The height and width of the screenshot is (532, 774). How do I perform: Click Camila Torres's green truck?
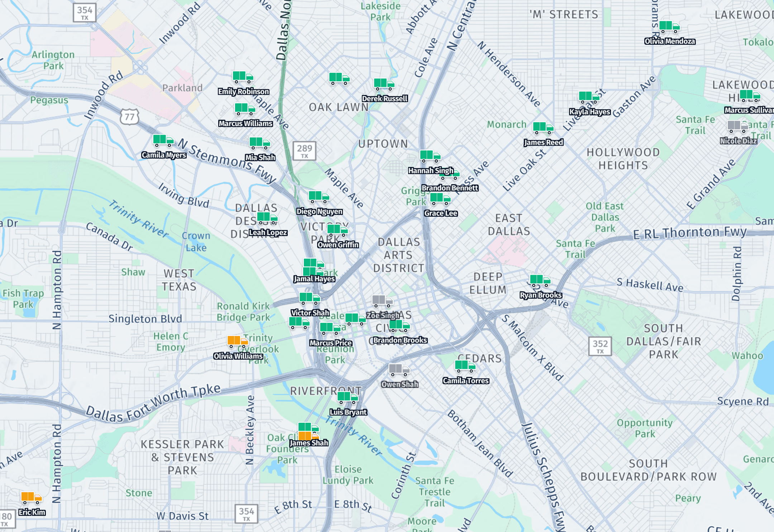[465, 366]
